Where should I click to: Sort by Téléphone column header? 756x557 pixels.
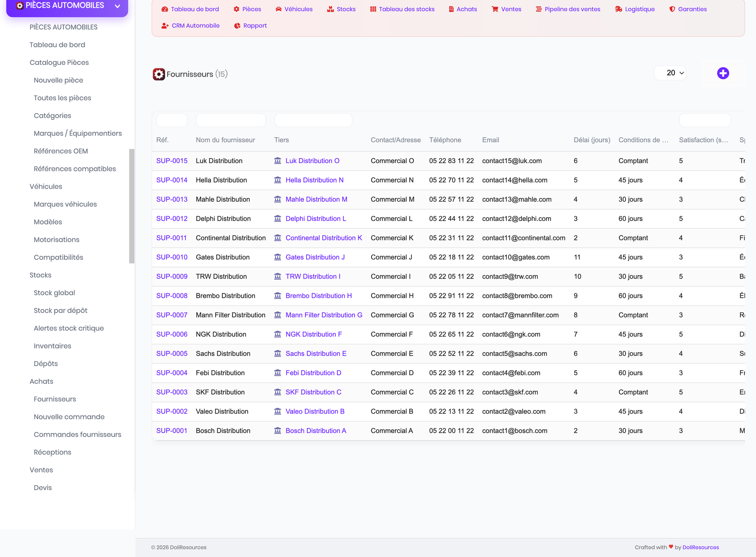point(445,140)
